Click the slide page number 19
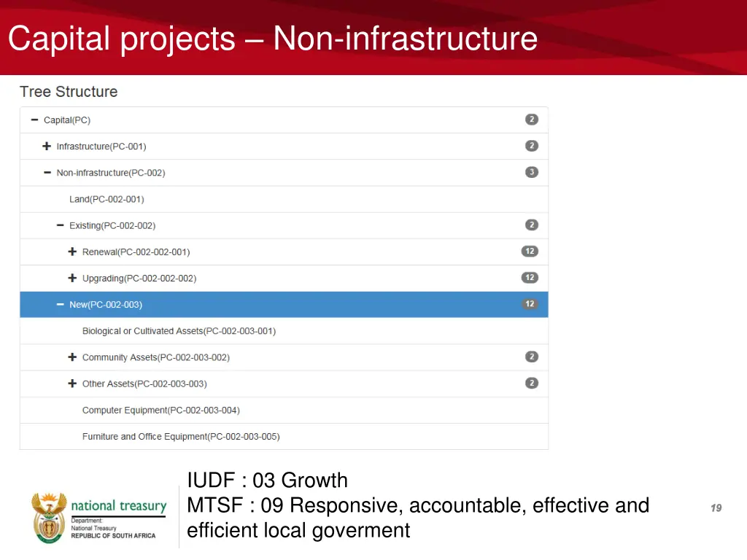The height and width of the screenshot is (560, 747). 716,508
